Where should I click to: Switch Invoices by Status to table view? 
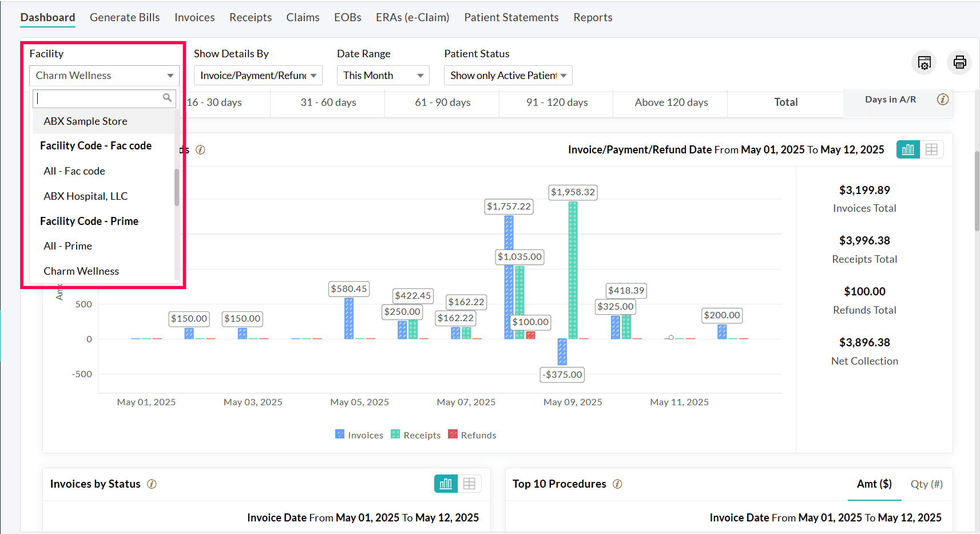click(x=469, y=484)
